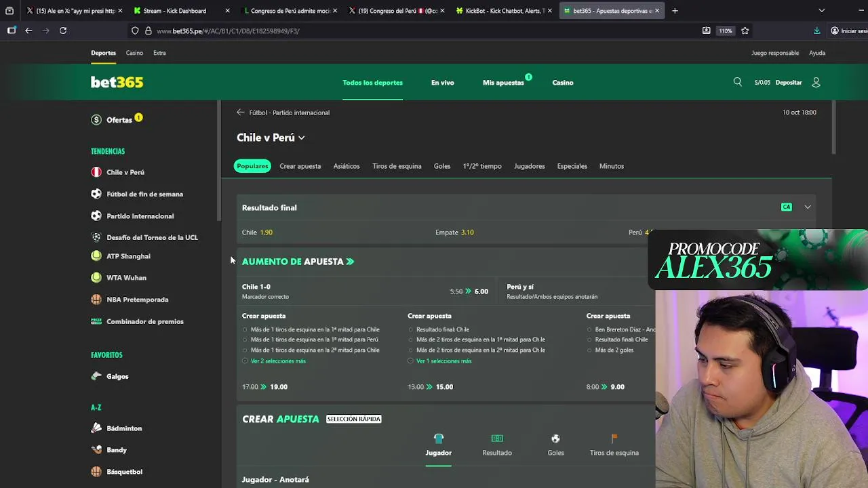Click the Ofertas dollar icon
868x488 pixels.
96,120
